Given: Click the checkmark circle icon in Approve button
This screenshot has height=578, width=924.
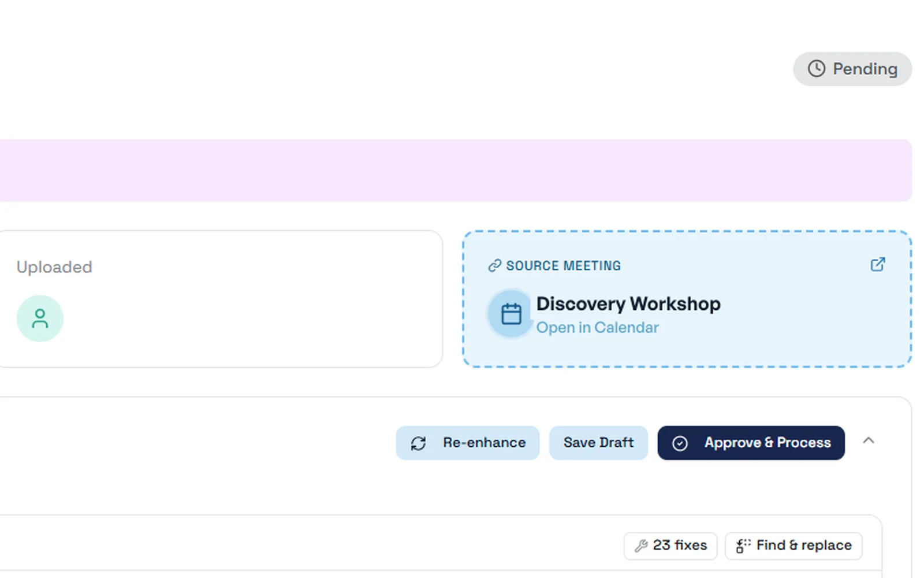Looking at the screenshot, I should pyautogui.click(x=680, y=443).
